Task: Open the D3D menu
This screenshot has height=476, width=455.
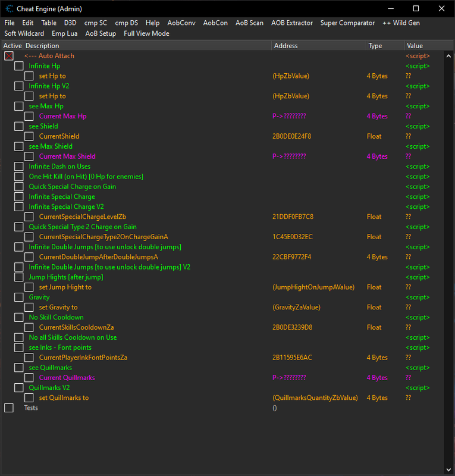Action: point(70,23)
